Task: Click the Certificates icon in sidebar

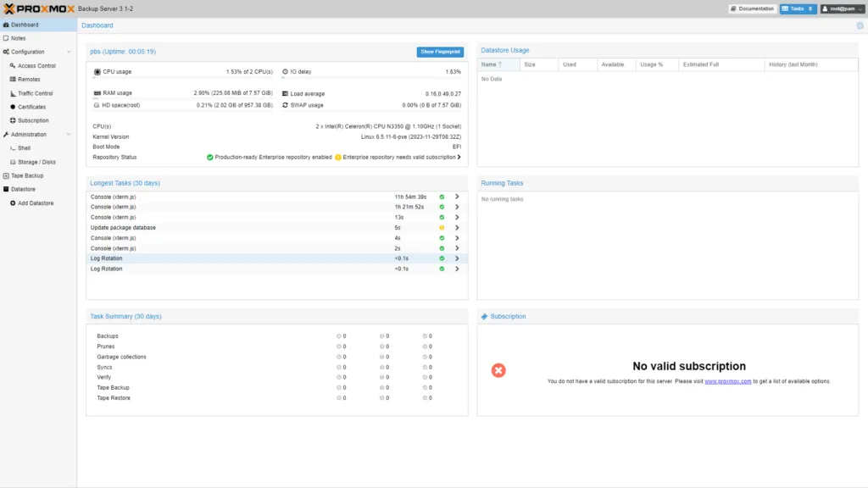Action: 12,107
